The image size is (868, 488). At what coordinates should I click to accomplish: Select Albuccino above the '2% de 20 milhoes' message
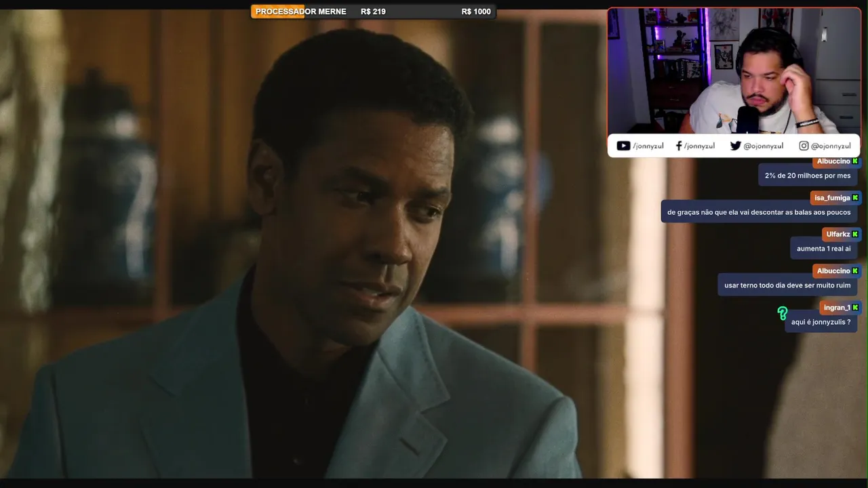[x=833, y=161]
